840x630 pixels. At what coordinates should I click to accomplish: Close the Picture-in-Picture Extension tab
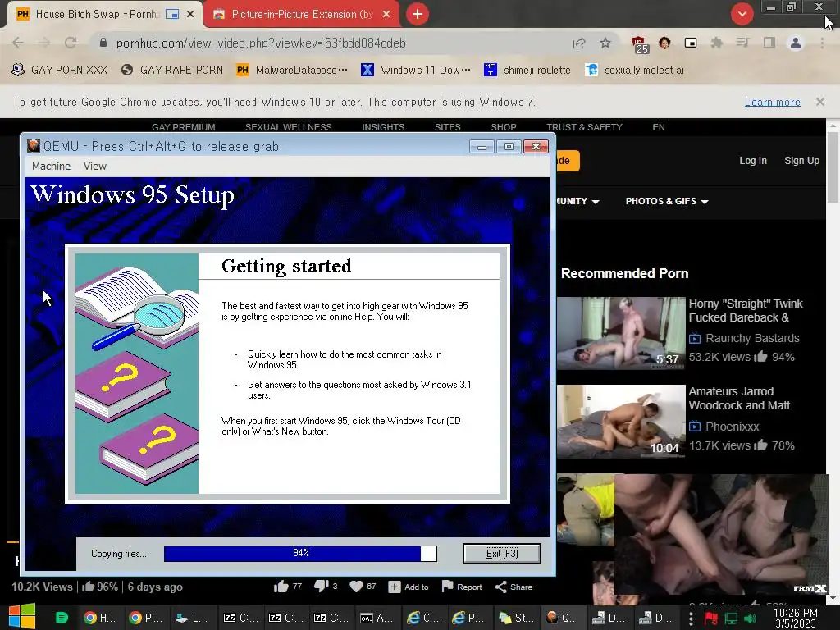(x=386, y=15)
